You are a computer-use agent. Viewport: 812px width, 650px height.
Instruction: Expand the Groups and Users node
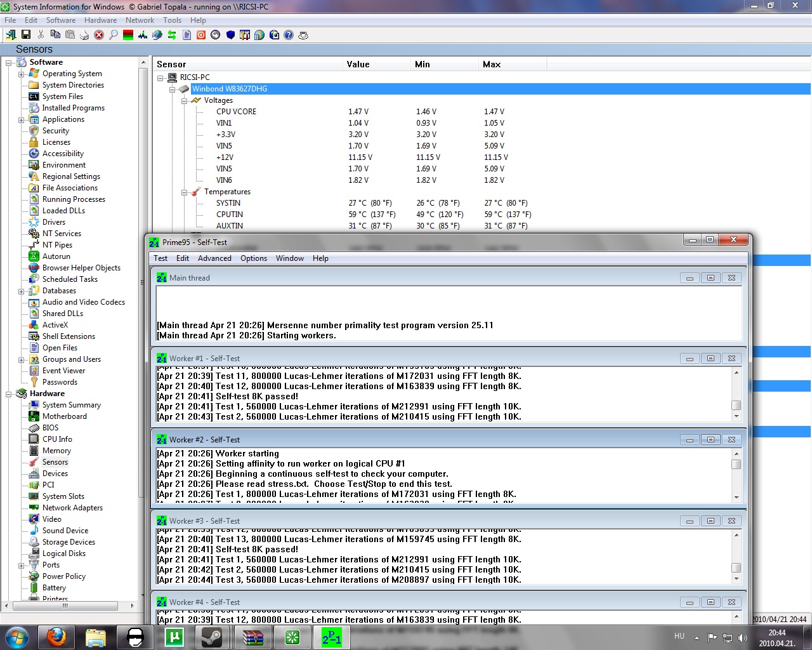pos(22,359)
